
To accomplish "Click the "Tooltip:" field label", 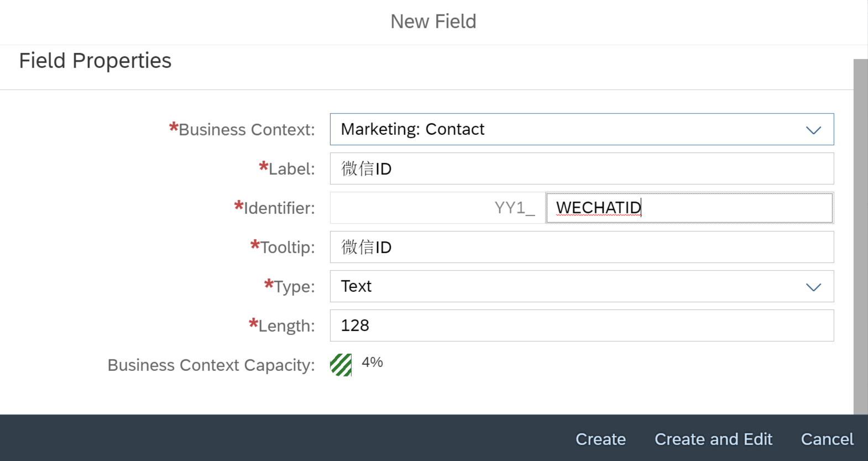I will point(287,248).
